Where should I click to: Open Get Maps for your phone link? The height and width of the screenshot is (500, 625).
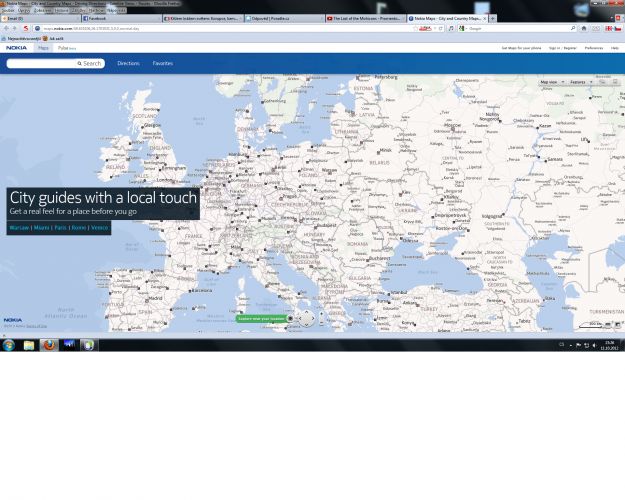point(521,48)
